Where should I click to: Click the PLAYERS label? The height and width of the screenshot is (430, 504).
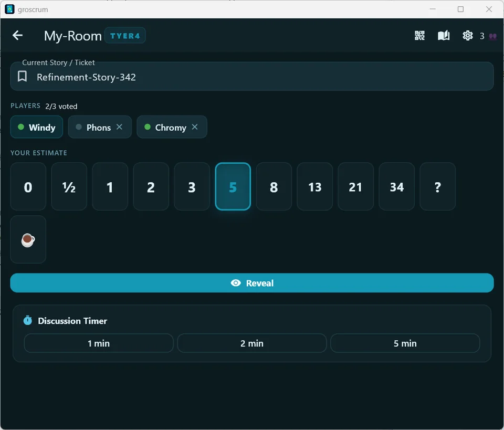(25, 106)
